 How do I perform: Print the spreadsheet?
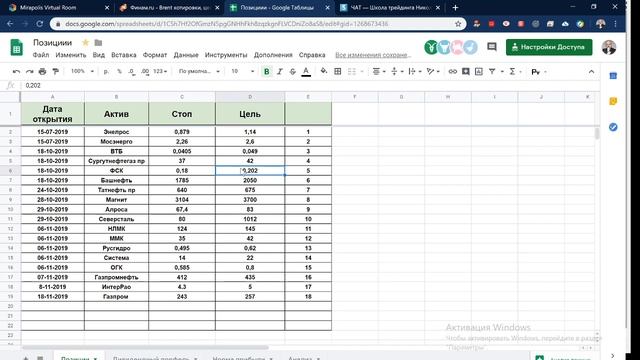pos(42,71)
